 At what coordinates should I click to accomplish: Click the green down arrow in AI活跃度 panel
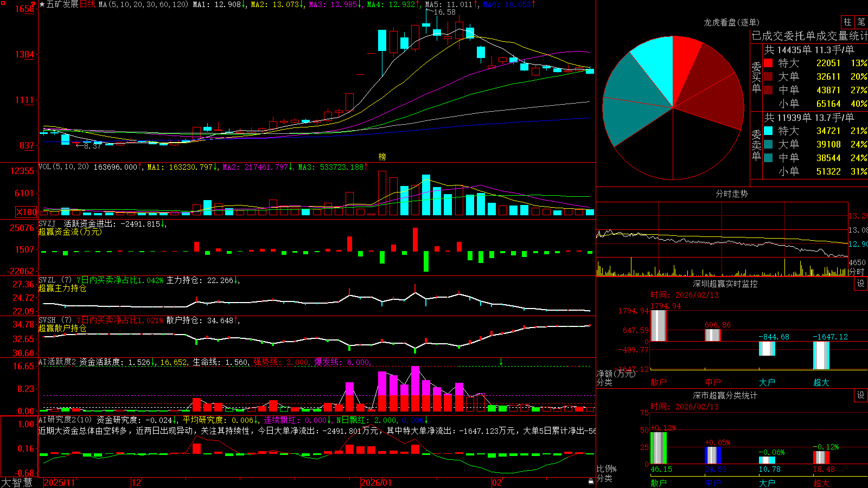(x=501, y=362)
